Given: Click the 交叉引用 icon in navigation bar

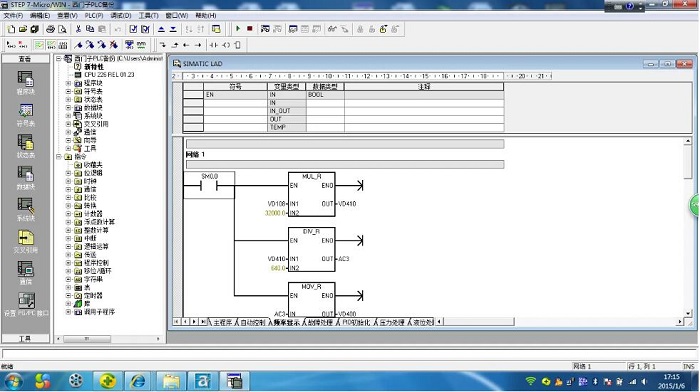Looking at the screenshot, I should pyautogui.click(x=25, y=242).
